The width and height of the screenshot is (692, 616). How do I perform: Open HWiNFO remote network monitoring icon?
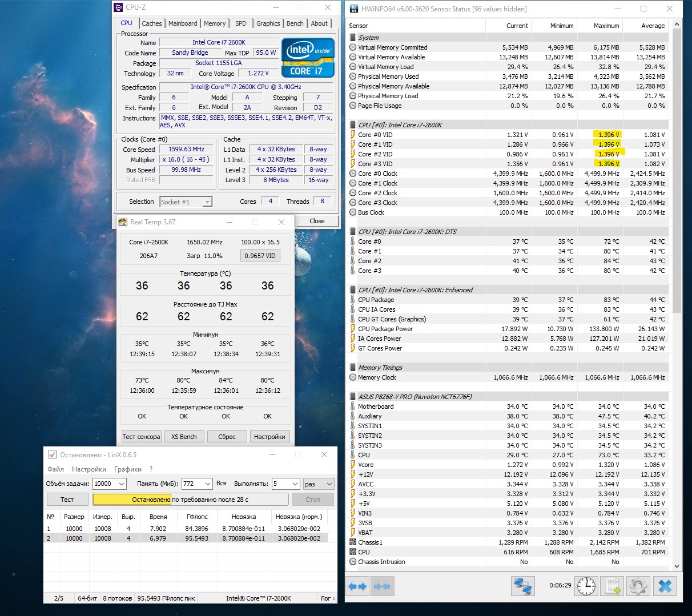point(523,586)
